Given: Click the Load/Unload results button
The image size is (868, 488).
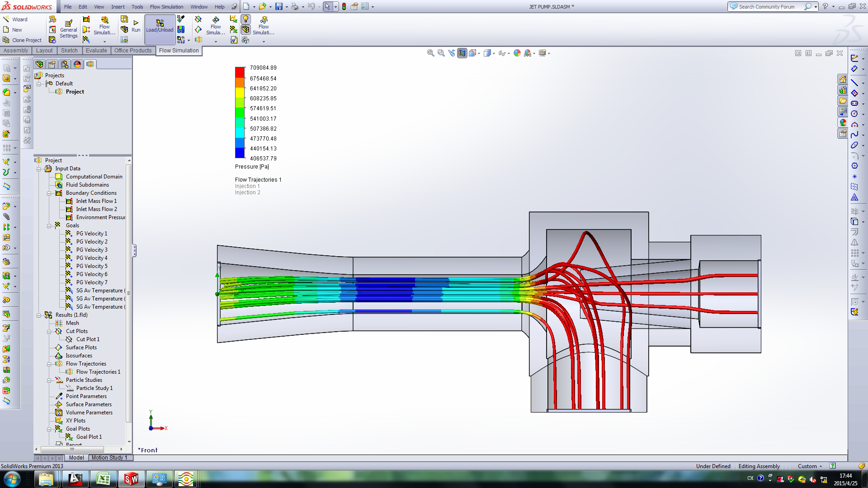Looking at the screenshot, I should 160,26.
